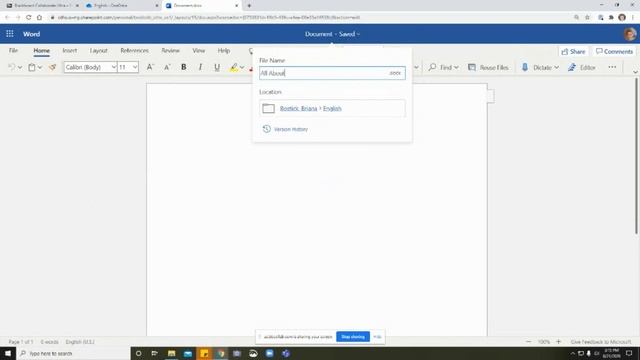Viewport: 640px width, 360px height.
Task: Open the File menu
Action: pos(13,51)
